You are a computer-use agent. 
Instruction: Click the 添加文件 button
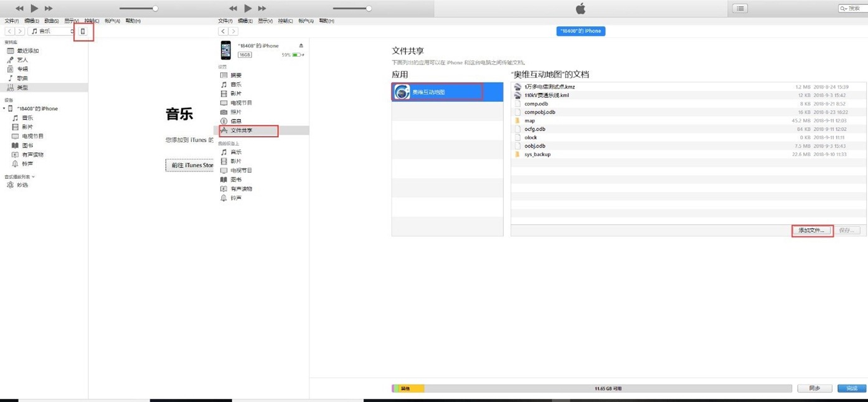(811, 231)
